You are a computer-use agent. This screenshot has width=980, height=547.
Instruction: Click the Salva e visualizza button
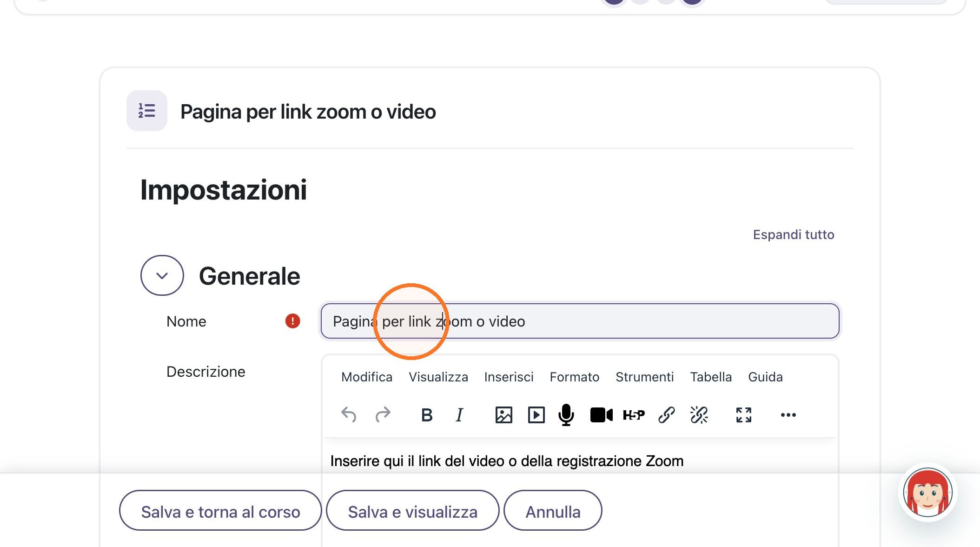click(x=413, y=511)
